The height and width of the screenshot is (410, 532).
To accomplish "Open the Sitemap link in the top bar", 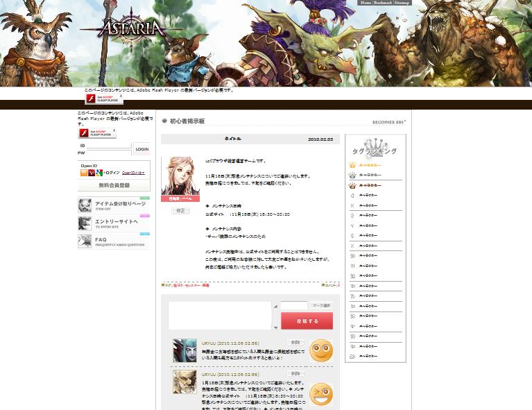I will pos(402,2).
